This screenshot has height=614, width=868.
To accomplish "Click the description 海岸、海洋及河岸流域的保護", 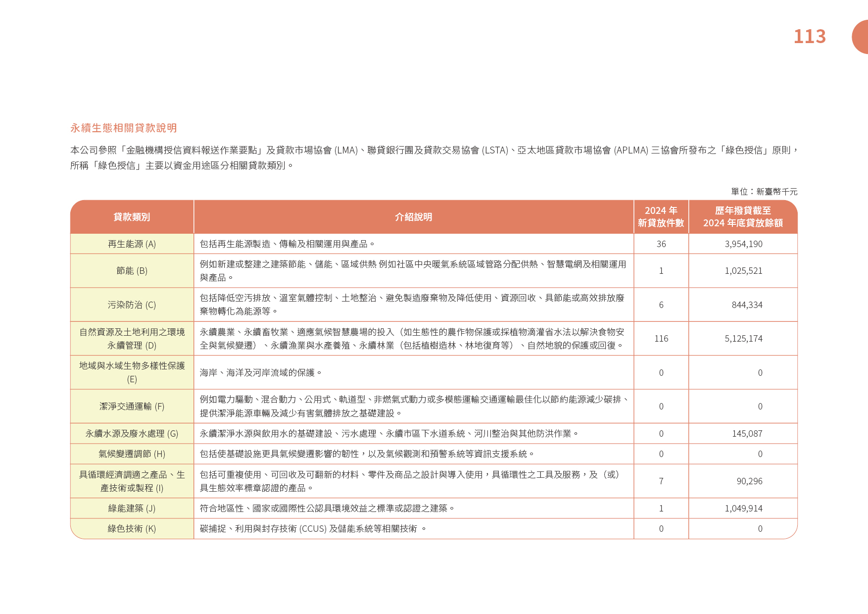I will pos(261,372).
